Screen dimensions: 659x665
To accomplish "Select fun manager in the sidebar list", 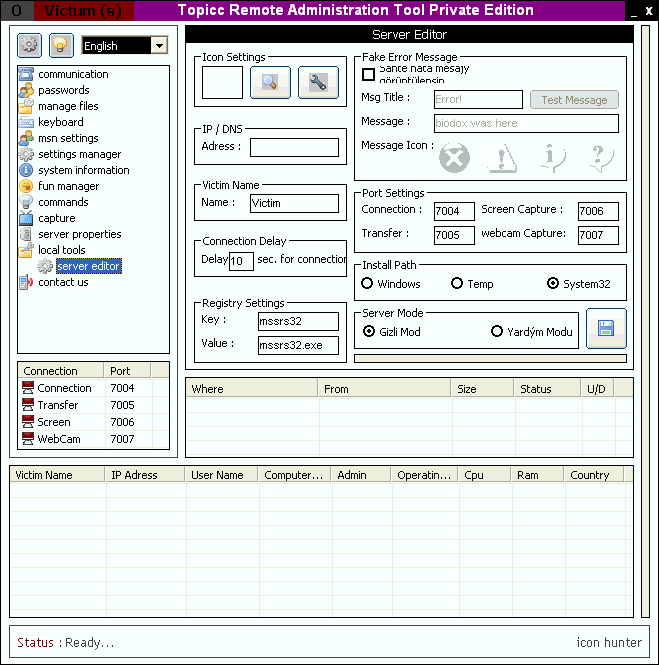I will 68,186.
